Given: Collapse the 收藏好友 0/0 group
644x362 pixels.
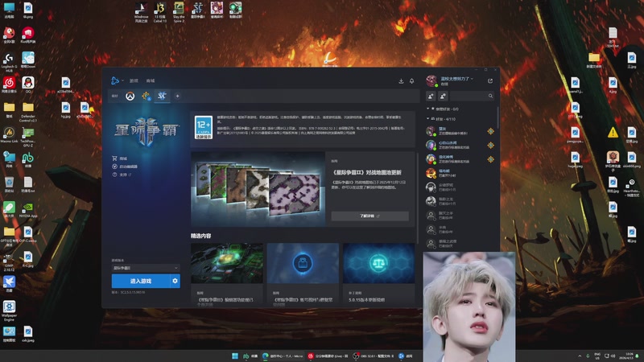Looking at the screenshot, I should click(443, 109).
